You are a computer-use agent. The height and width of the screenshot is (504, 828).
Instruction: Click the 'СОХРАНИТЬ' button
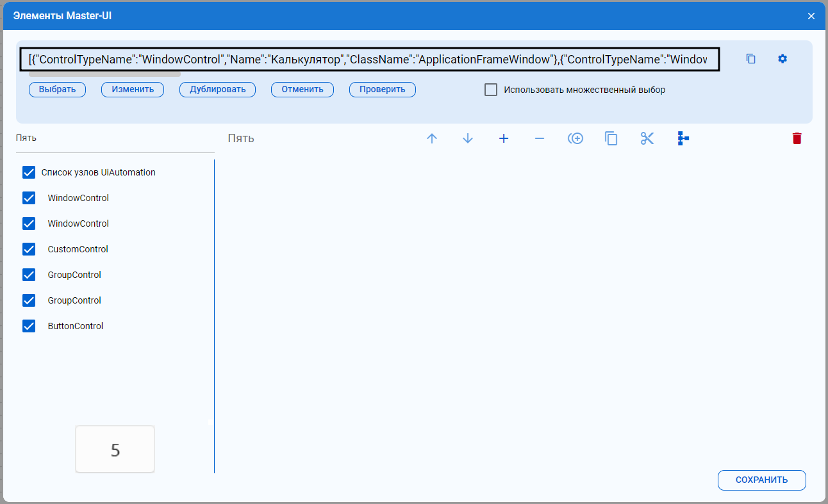[x=762, y=480]
